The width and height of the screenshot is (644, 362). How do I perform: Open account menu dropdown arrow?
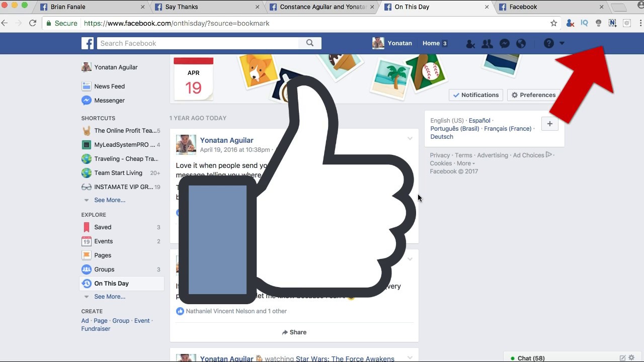click(x=562, y=43)
